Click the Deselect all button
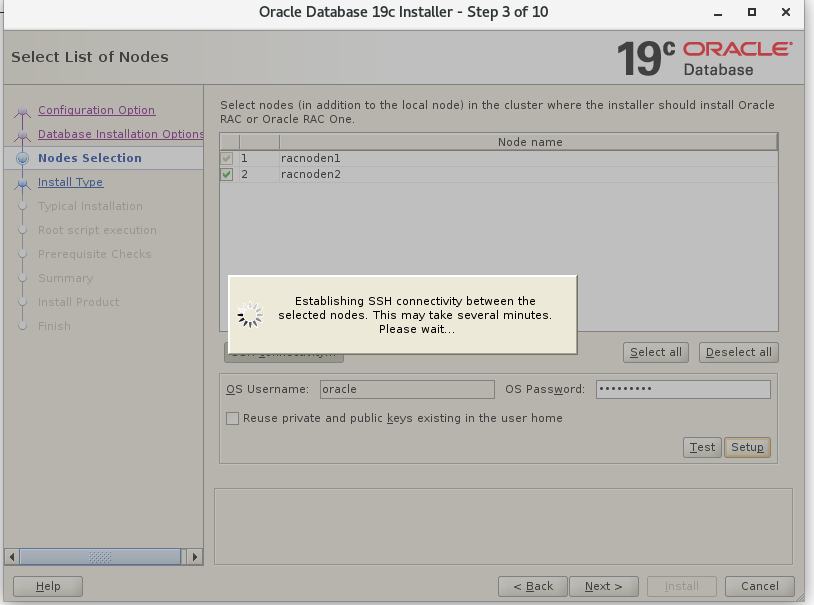Screen dimensions: 814x605 point(738,352)
